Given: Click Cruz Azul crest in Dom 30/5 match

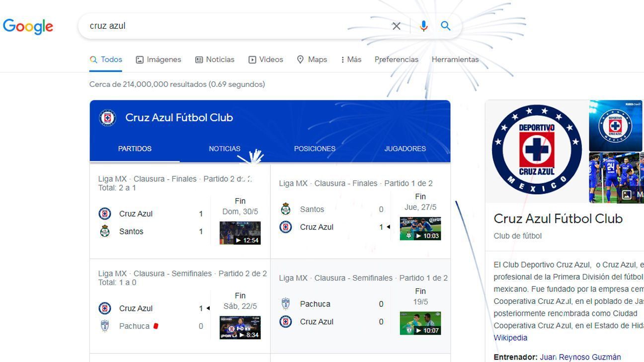Looking at the screenshot, I should [105, 214].
